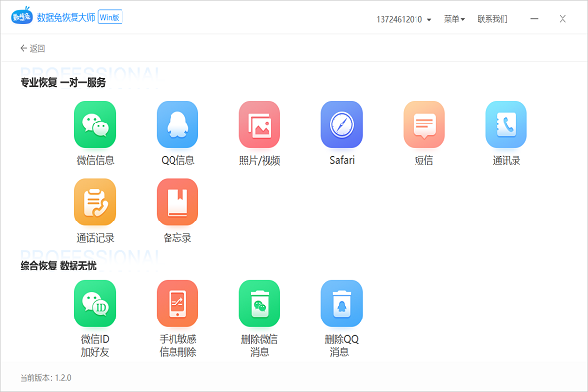Expand the 13724612010 account dropdown
The height and width of the screenshot is (392, 588).
tap(404, 19)
